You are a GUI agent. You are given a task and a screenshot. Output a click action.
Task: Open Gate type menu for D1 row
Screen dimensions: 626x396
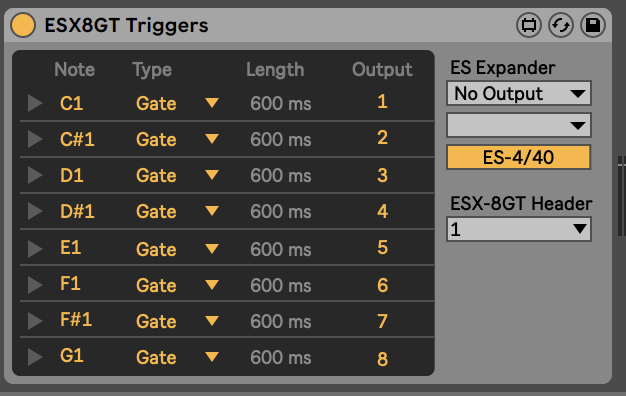tap(177, 175)
